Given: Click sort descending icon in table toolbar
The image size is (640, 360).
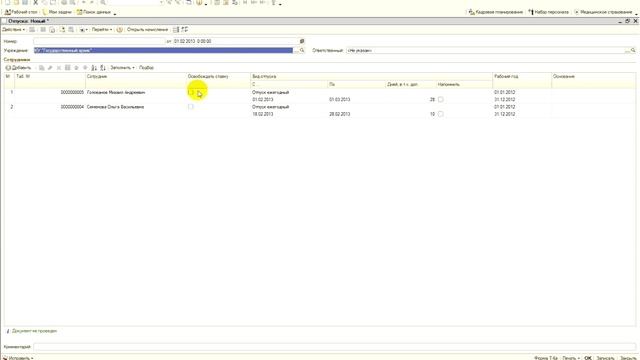Looking at the screenshot, I should tap(103, 68).
